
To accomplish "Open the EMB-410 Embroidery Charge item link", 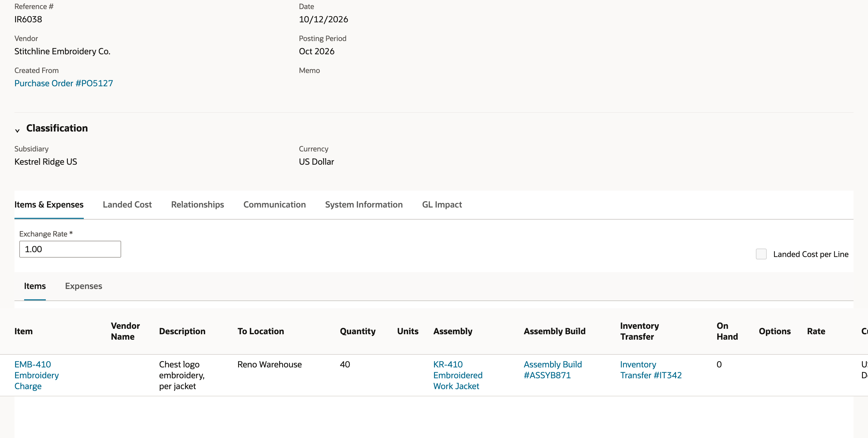I will point(36,375).
